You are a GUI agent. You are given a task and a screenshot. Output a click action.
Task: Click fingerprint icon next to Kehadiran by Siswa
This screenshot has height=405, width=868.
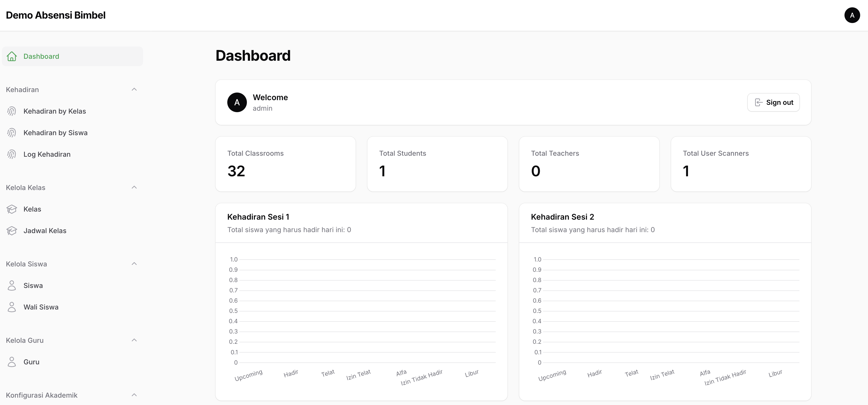[x=12, y=133]
